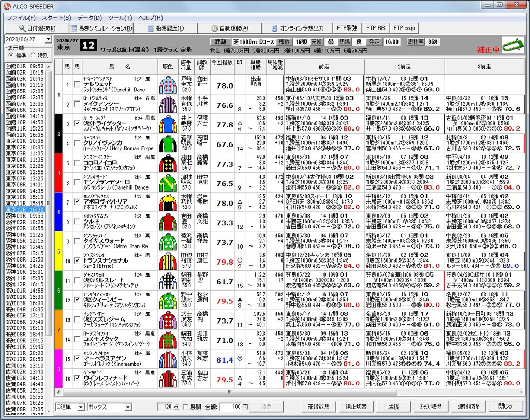The width and height of the screenshot is (530, 420).
Task: Click the jockey silks icon for horse 1 テルツェット
Action: [168, 85]
